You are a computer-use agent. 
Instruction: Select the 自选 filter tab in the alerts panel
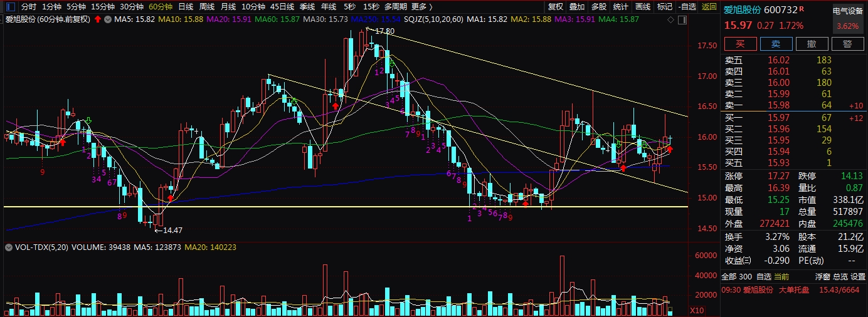click(x=763, y=276)
